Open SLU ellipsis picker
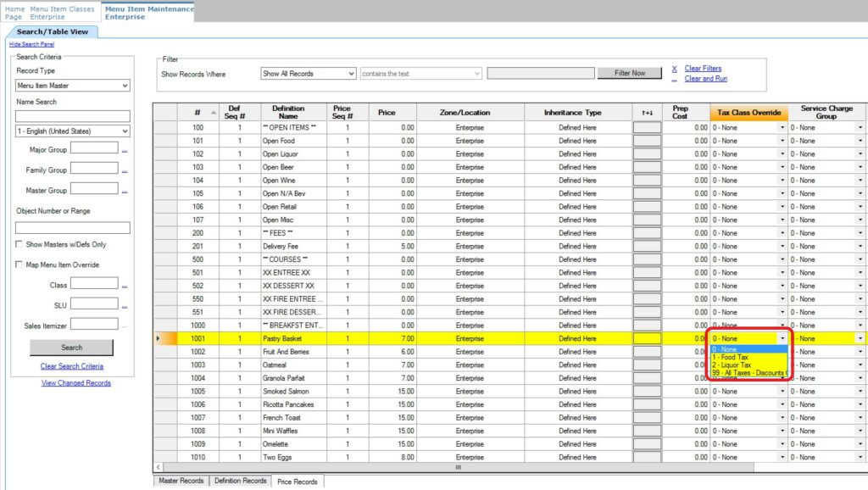The image size is (868, 490). click(x=125, y=306)
